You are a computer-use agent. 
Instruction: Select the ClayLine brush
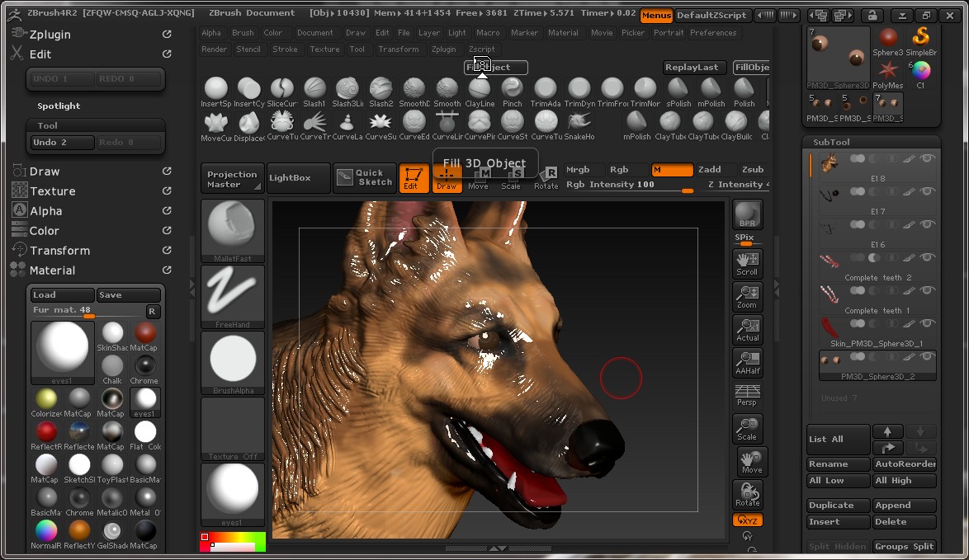(480, 92)
